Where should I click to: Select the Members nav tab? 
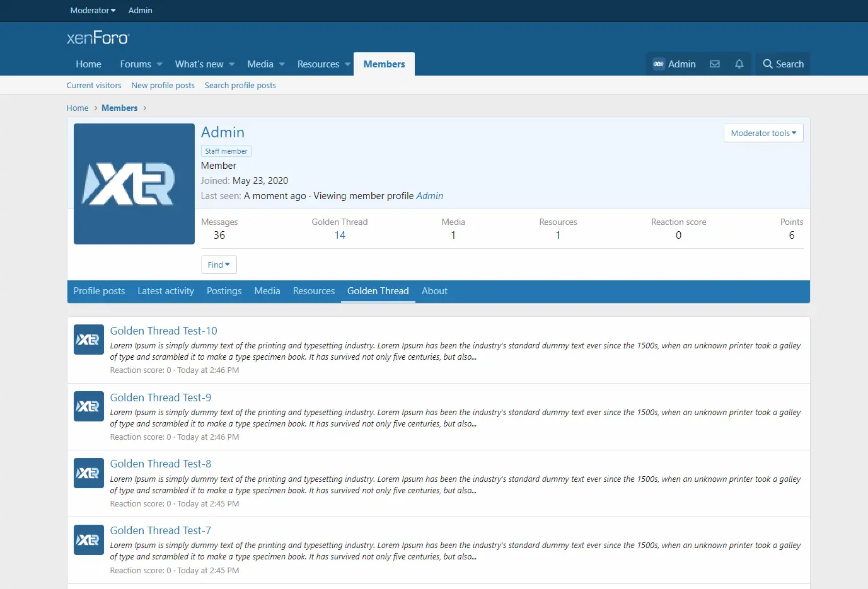(385, 64)
